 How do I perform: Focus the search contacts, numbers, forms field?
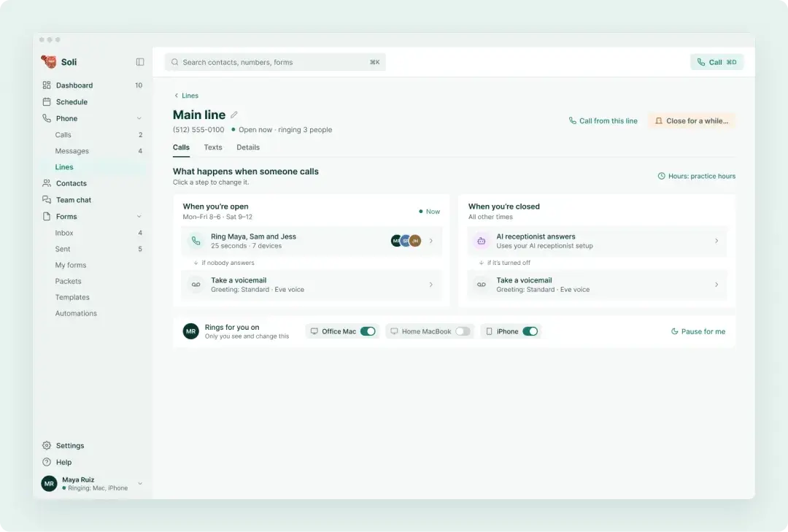(275, 62)
